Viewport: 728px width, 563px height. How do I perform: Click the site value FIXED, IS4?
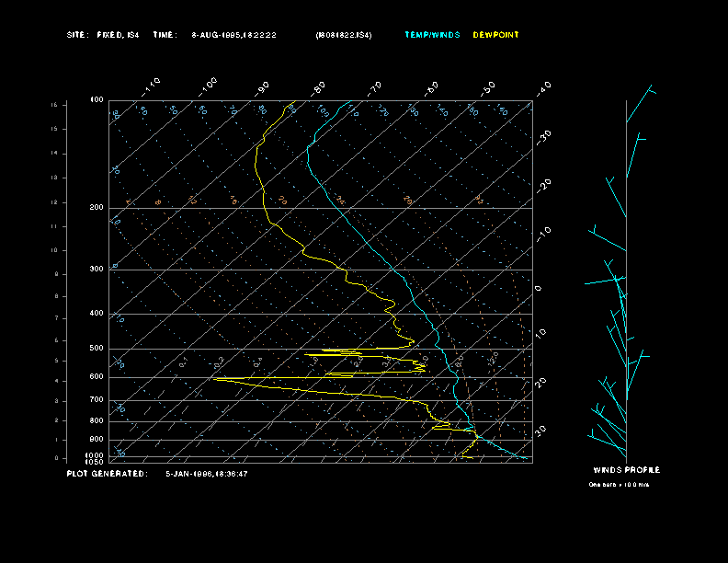118,35
